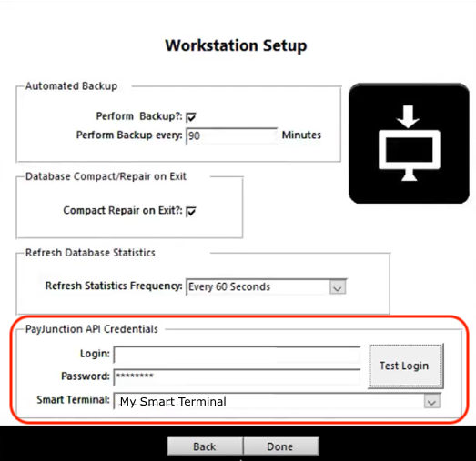Click the Done button

[280, 446]
